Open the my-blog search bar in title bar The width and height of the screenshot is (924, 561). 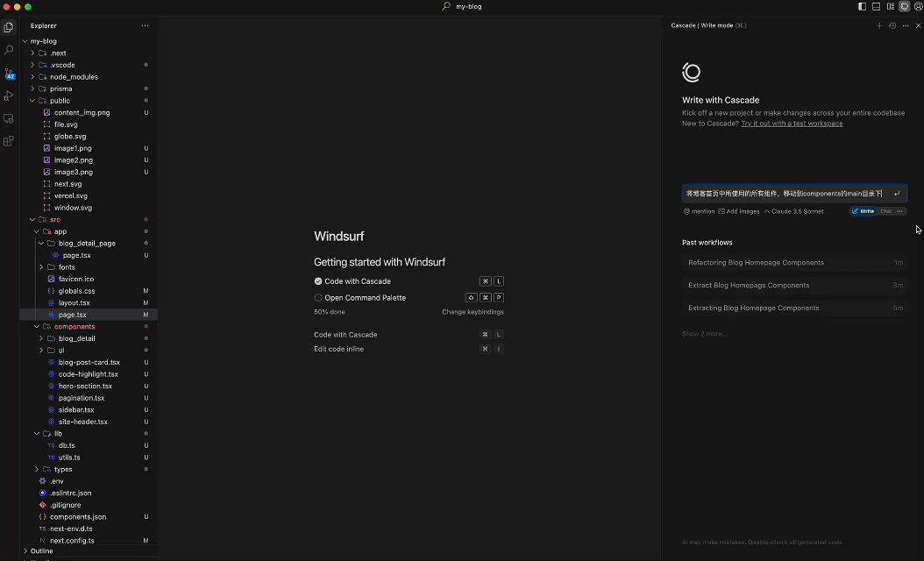pos(462,6)
